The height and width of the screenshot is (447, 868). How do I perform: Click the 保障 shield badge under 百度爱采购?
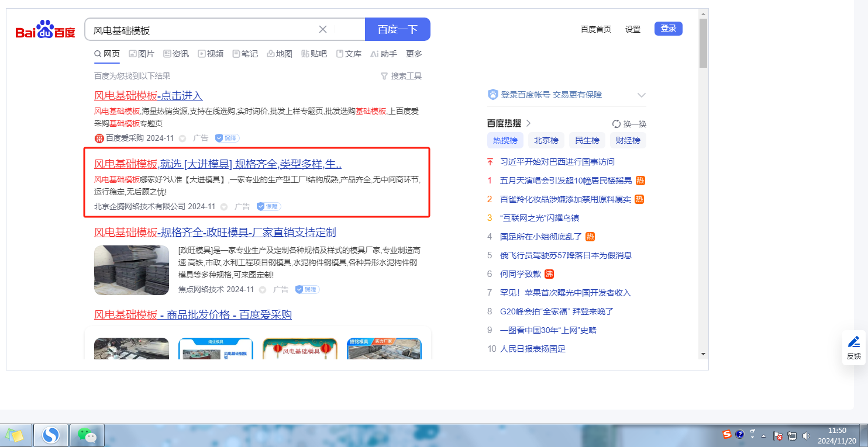(227, 138)
